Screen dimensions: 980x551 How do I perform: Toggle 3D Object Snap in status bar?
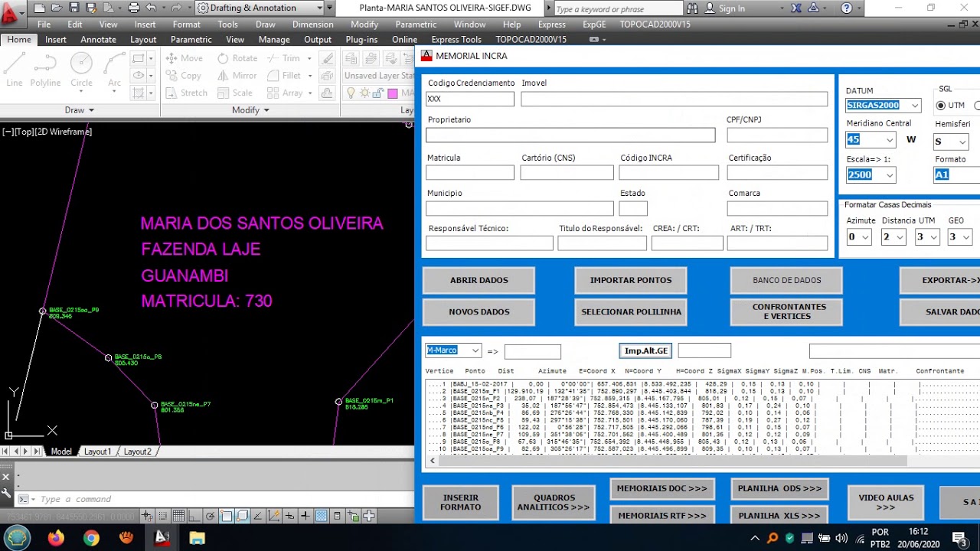242,517
